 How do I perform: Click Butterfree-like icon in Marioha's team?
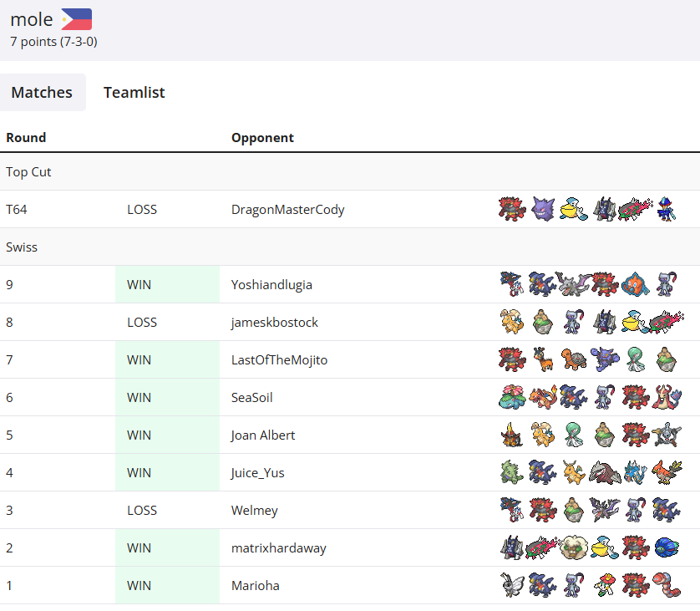coord(512,585)
